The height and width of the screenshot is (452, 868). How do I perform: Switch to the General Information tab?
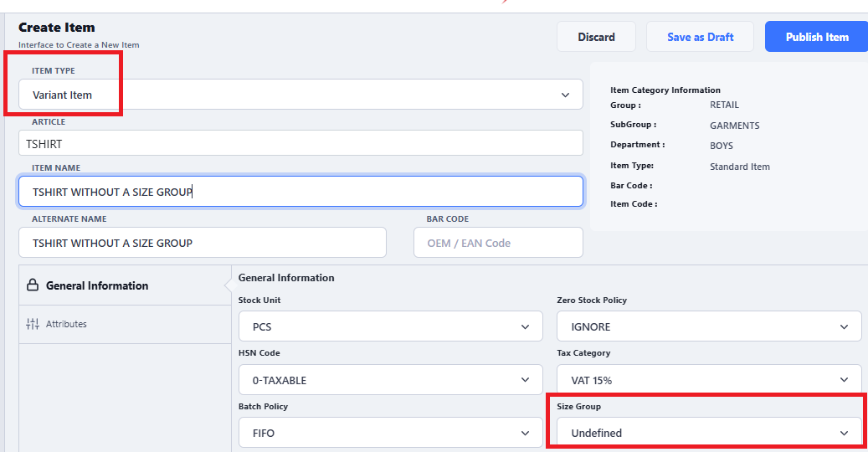pyautogui.click(x=97, y=285)
